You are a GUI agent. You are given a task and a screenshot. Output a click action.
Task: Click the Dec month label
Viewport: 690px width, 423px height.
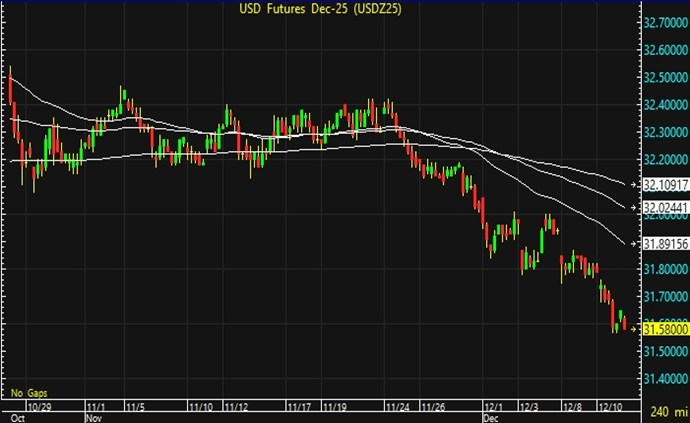tap(492, 419)
